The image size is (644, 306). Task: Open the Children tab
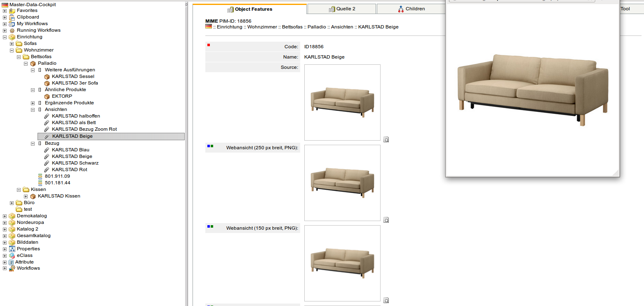click(x=411, y=9)
